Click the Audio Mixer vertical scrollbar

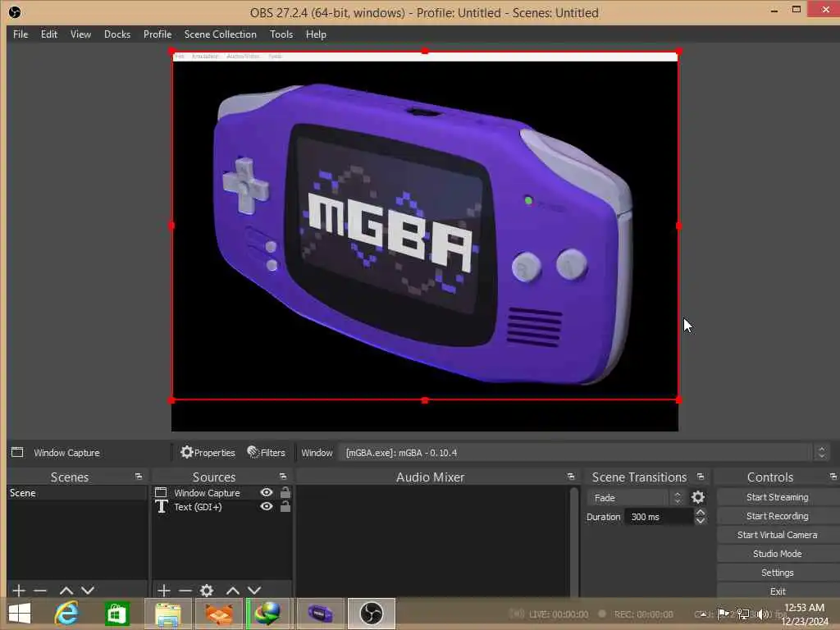[x=573, y=541]
